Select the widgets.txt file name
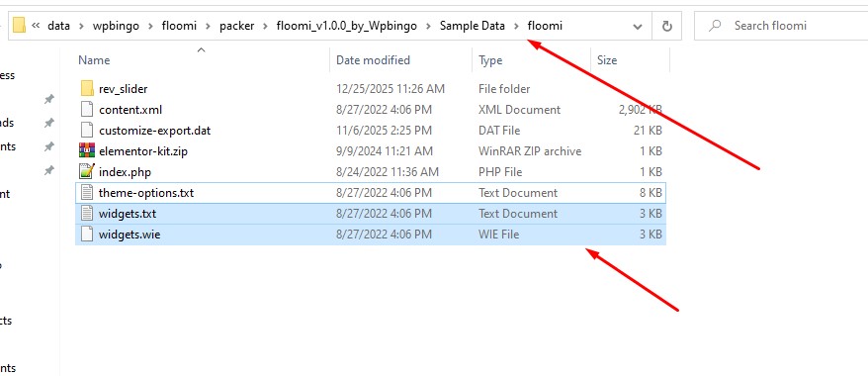The height and width of the screenshot is (376, 868). point(128,214)
